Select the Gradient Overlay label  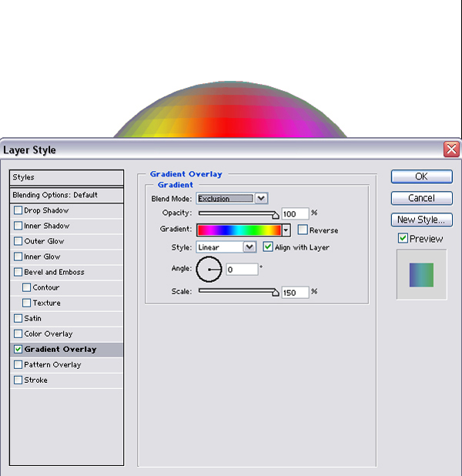point(60,349)
